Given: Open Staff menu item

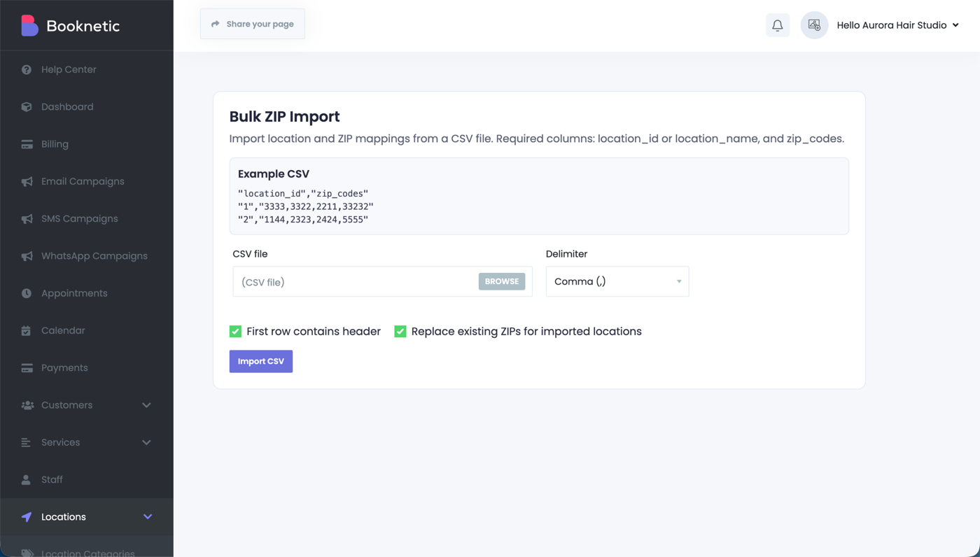Looking at the screenshot, I should 87,480.
